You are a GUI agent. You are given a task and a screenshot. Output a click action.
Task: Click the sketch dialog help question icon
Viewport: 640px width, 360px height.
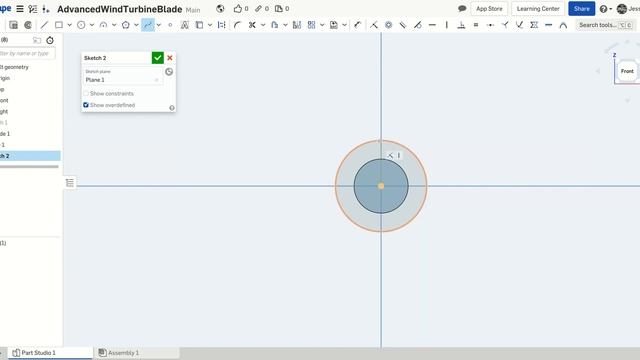point(172,108)
